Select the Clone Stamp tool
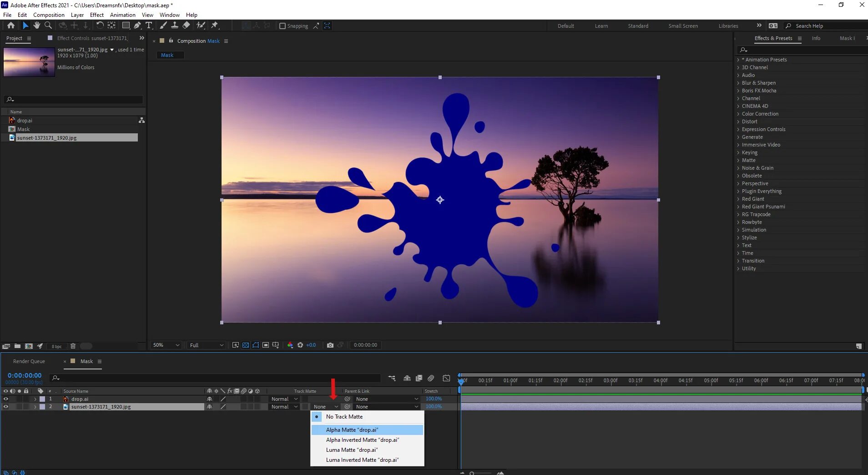 pyautogui.click(x=175, y=25)
